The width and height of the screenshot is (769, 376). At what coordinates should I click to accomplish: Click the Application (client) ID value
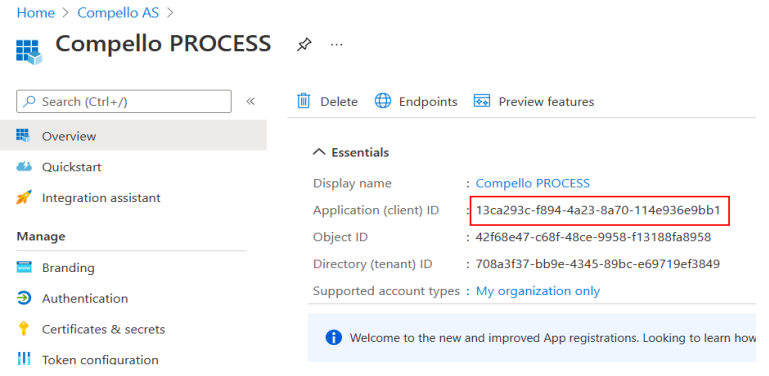(598, 210)
